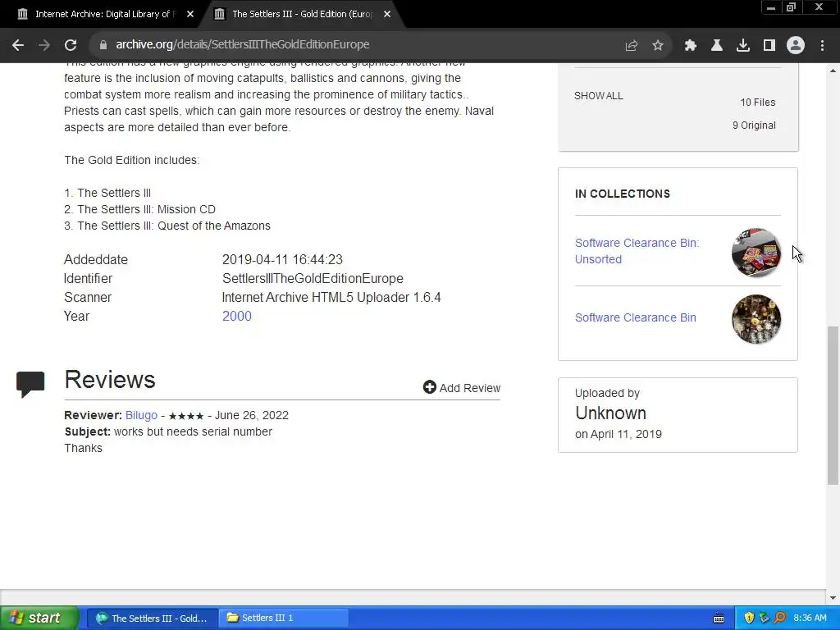
Task: Close the Internet Archive Digital Library tab
Action: point(190,14)
